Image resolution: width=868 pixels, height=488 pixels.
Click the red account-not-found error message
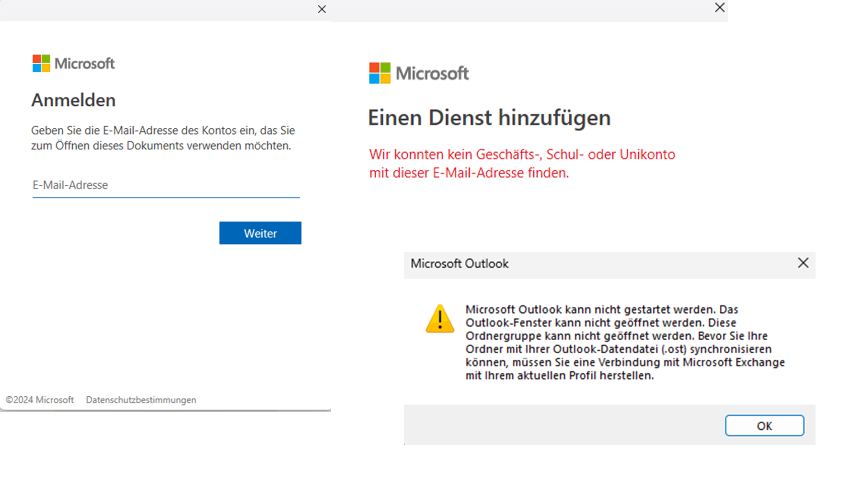point(522,164)
